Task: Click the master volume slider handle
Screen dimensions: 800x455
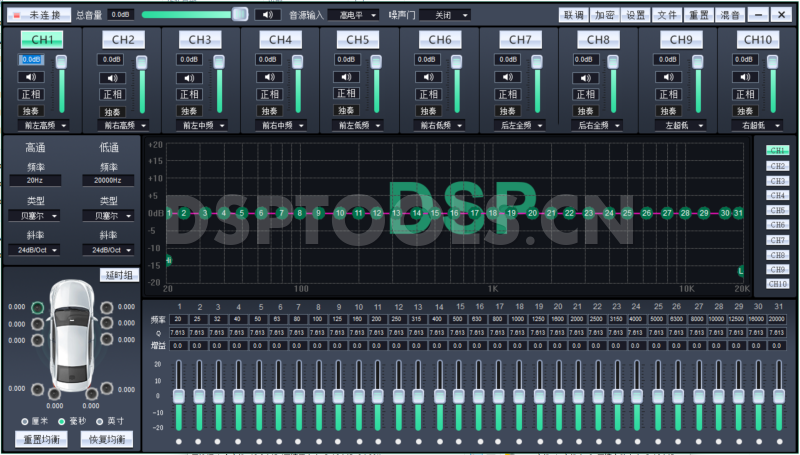Action: 240,14
